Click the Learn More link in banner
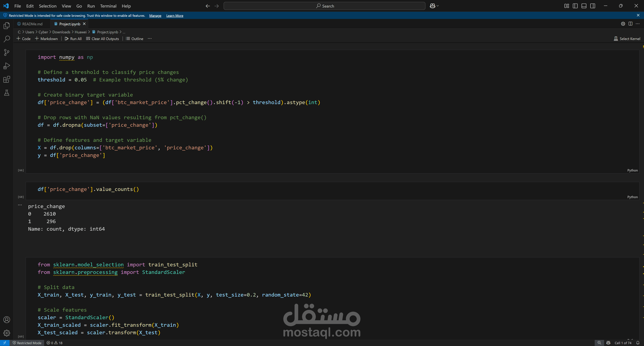The width and height of the screenshot is (644, 346). [174, 16]
